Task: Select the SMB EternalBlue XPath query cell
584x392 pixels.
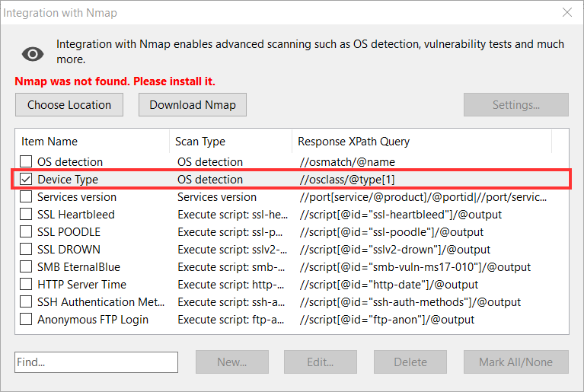Action: tap(415, 267)
